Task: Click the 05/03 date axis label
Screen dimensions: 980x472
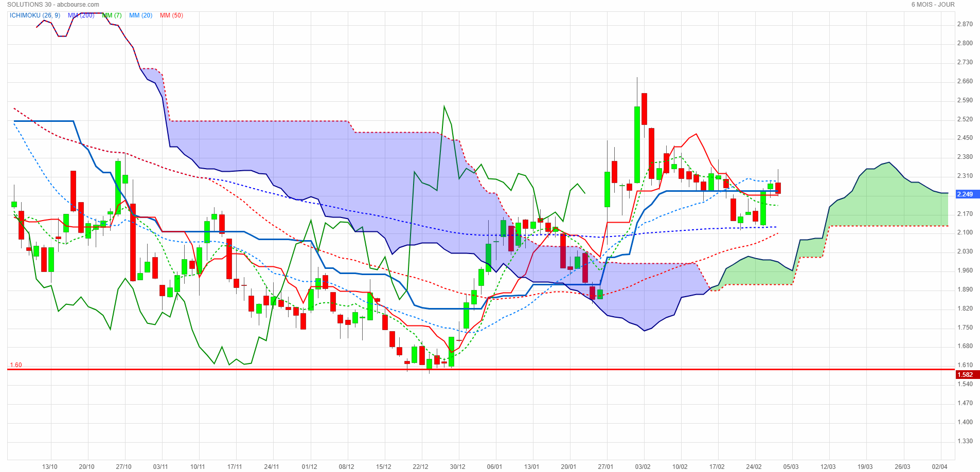Action: (791, 467)
